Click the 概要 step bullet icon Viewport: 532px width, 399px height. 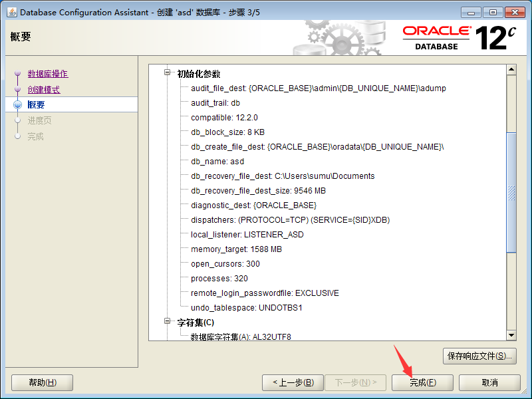pos(18,104)
